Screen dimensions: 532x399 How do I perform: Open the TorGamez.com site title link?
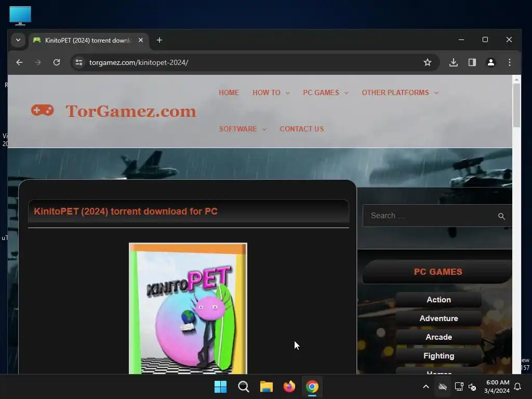coord(131,111)
